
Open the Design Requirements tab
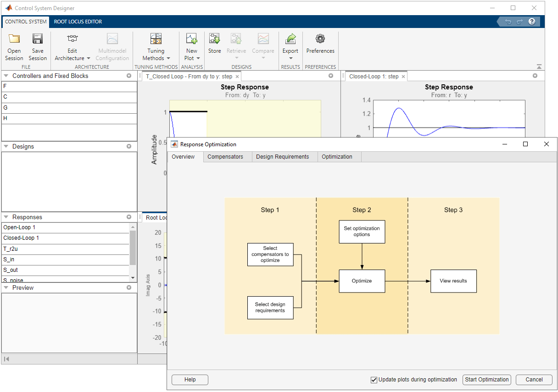282,157
